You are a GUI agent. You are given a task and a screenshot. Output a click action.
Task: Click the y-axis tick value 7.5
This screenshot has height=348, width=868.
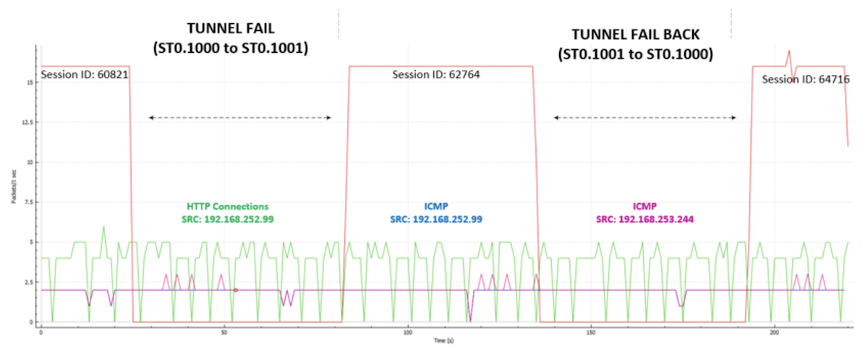[x=27, y=202]
